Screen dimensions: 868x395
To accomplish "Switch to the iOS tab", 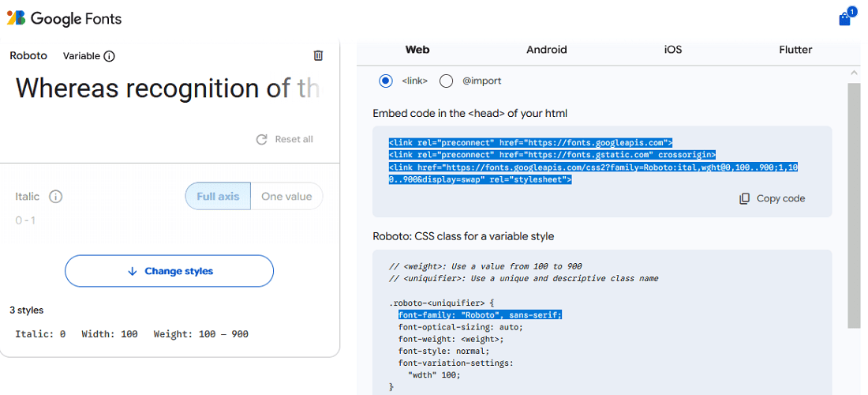I will [672, 50].
